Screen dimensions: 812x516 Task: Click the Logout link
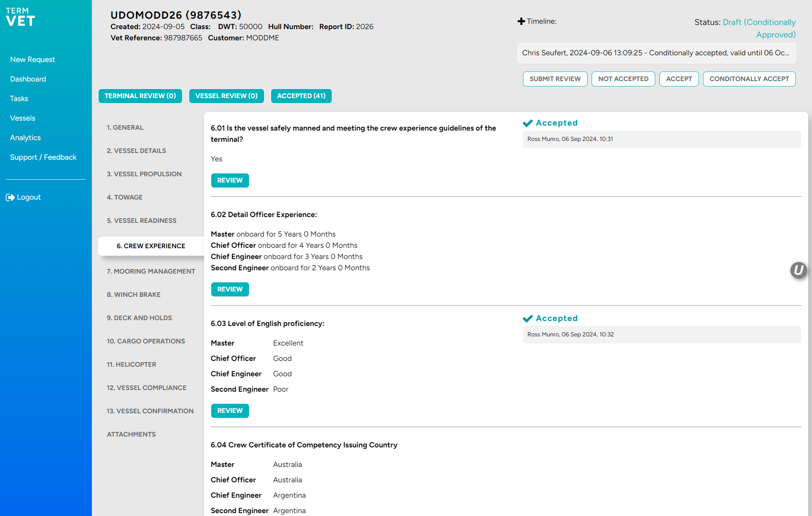pyautogui.click(x=29, y=197)
